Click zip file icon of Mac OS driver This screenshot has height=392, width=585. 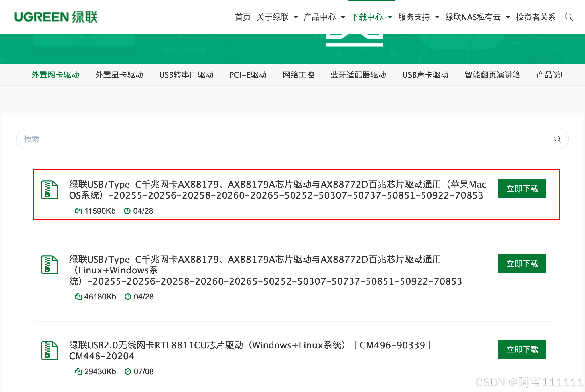point(50,190)
